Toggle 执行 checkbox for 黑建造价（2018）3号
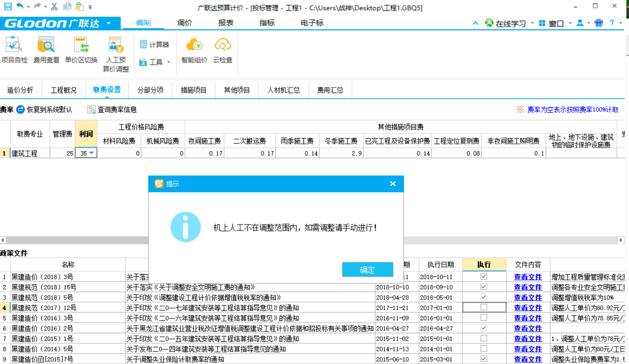 pyautogui.click(x=484, y=276)
